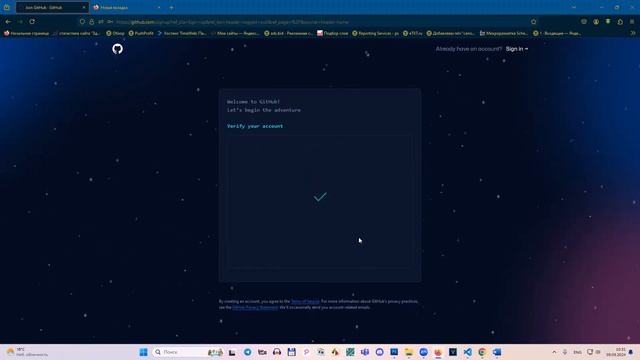Open the Terms of Service link
Screen dimensions: 640x360
point(305,301)
